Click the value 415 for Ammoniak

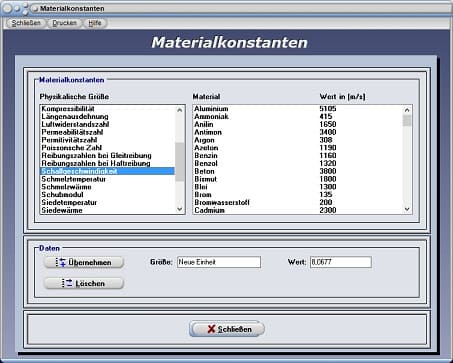point(326,117)
